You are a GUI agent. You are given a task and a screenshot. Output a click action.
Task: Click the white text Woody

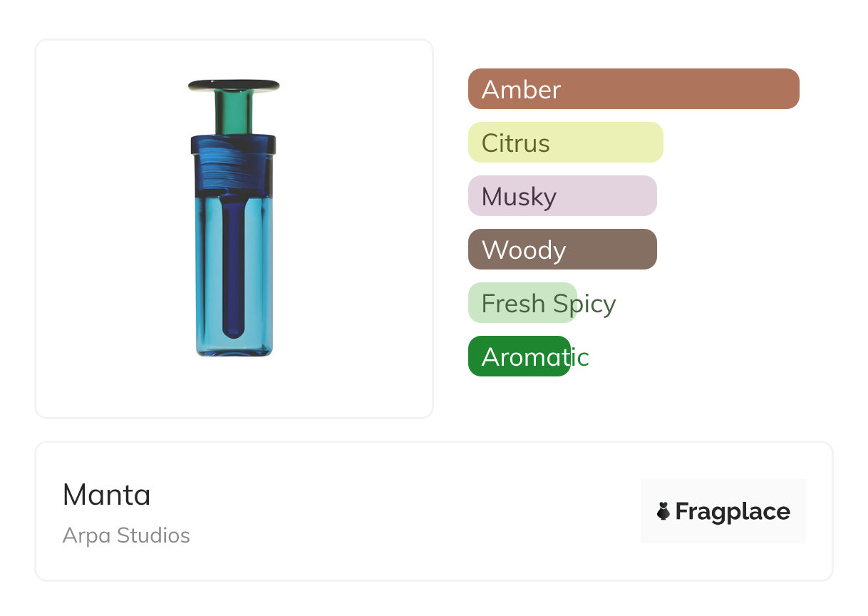524,250
